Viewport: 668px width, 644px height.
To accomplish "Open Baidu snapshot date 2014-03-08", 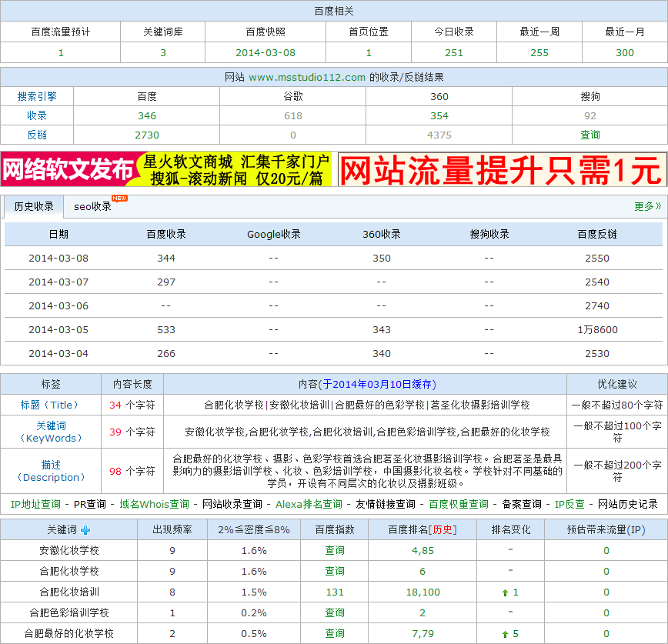I will [x=266, y=53].
